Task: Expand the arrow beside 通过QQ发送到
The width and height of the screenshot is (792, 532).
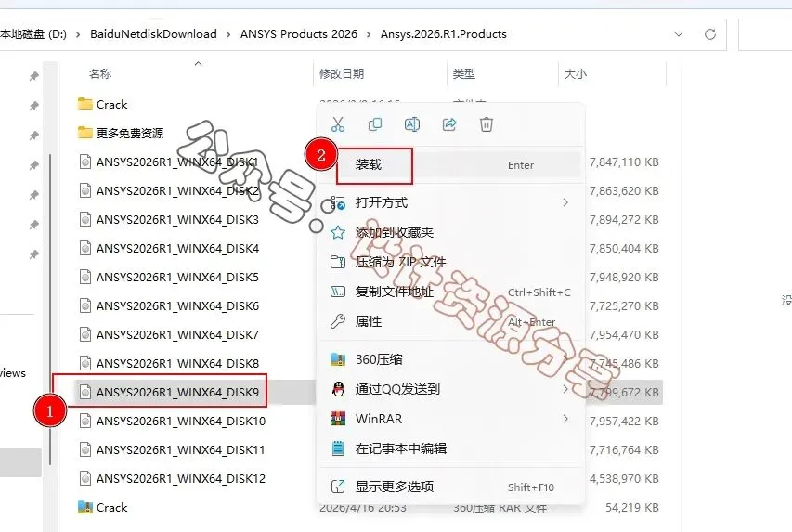Action: tap(565, 389)
